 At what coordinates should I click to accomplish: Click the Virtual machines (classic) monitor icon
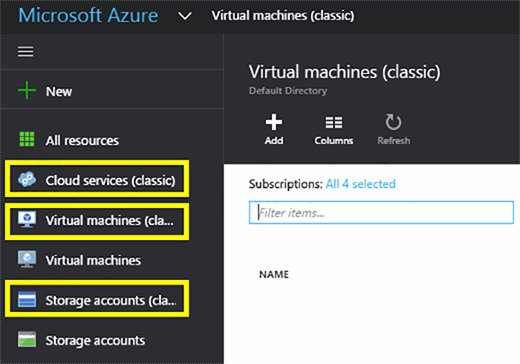pos(27,219)
